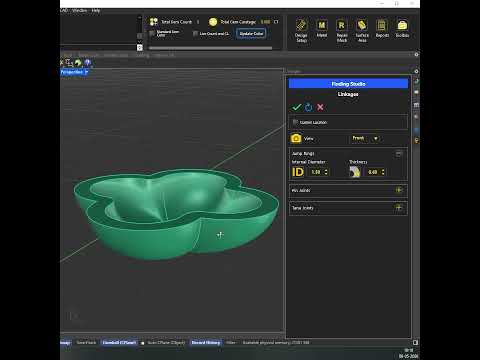Launch the Repair Mesh tool
480x360 pixels.
(342, 30)
